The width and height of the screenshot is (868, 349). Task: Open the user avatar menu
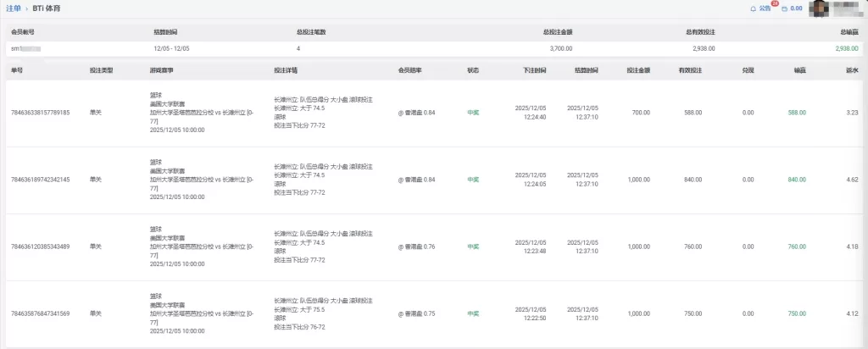tap(821, 9)
